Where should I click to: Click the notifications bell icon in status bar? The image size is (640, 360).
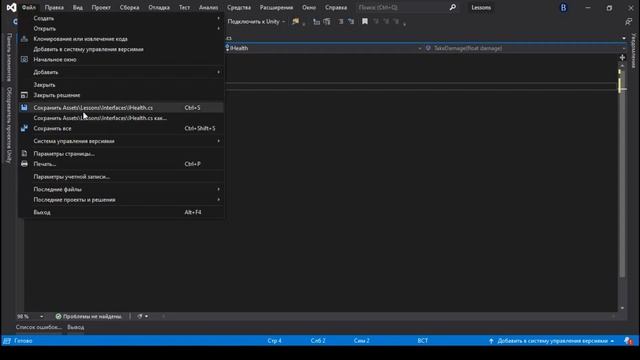pyautogui.click(x=629, y=341)
